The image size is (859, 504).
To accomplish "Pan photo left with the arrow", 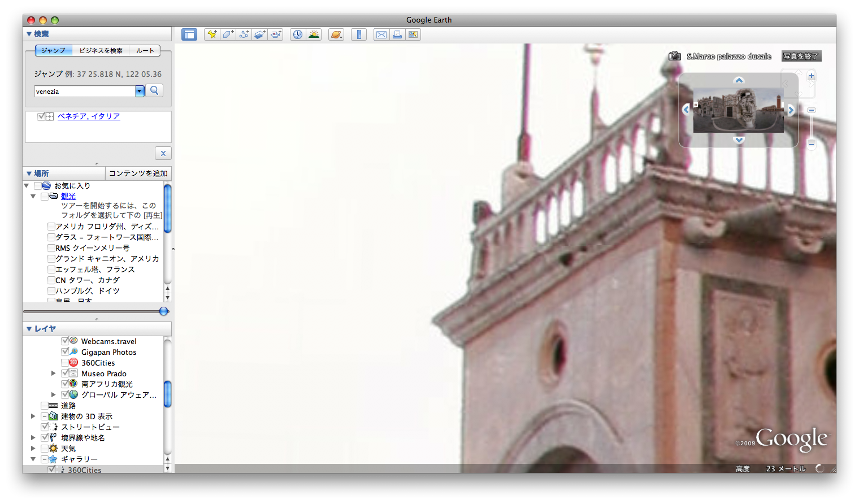I will tap(686, 110).
